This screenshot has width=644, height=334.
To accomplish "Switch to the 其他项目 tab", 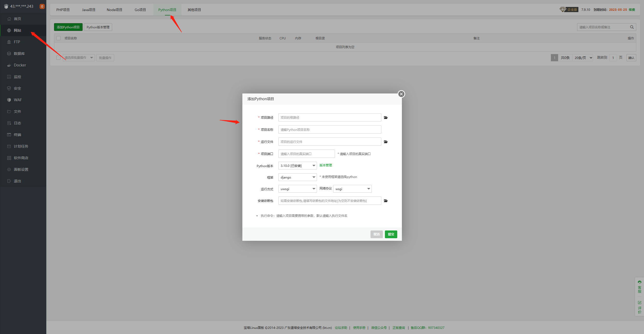I will click(x=194, y=10).
